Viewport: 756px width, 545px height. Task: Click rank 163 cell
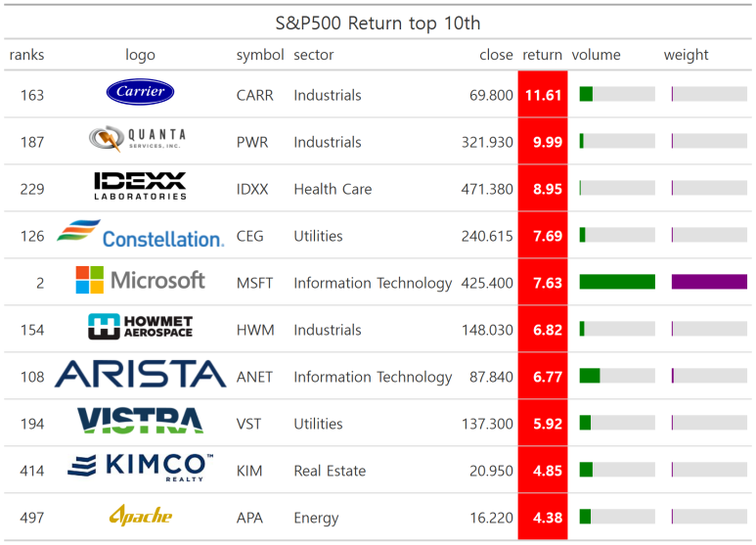pos(32,95)
